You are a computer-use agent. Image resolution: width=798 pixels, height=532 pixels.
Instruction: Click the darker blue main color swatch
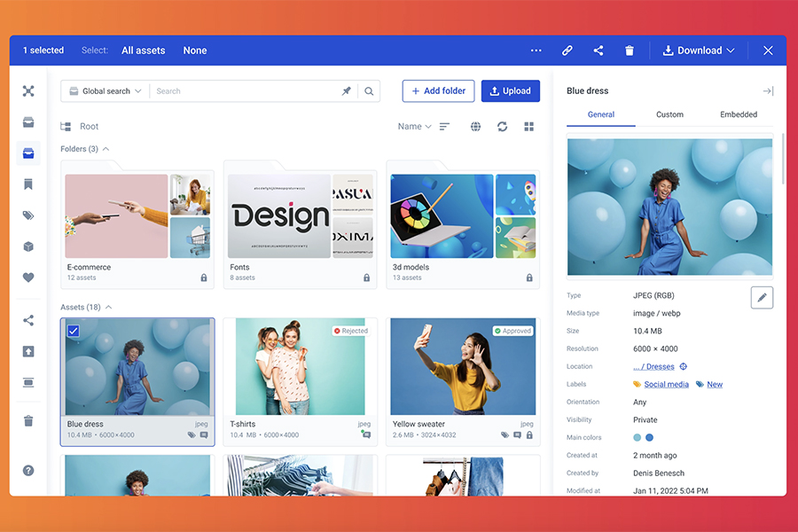[x=649, y=437]
